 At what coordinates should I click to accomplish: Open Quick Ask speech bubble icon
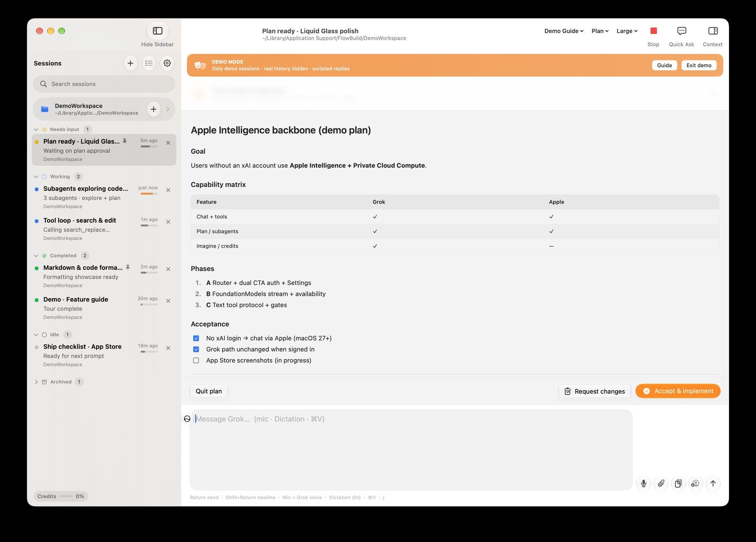click(x=681, y=31)
